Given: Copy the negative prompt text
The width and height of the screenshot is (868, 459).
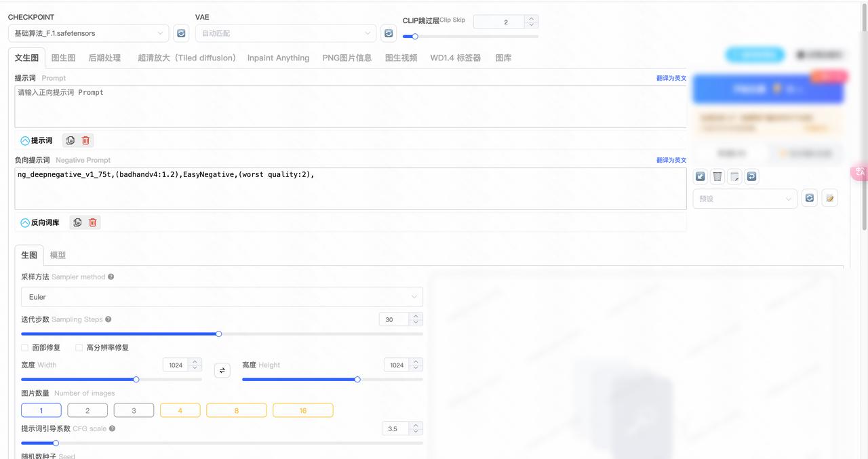Looking at the screenshot, I should pyautogui.click(x=77, y=222).
